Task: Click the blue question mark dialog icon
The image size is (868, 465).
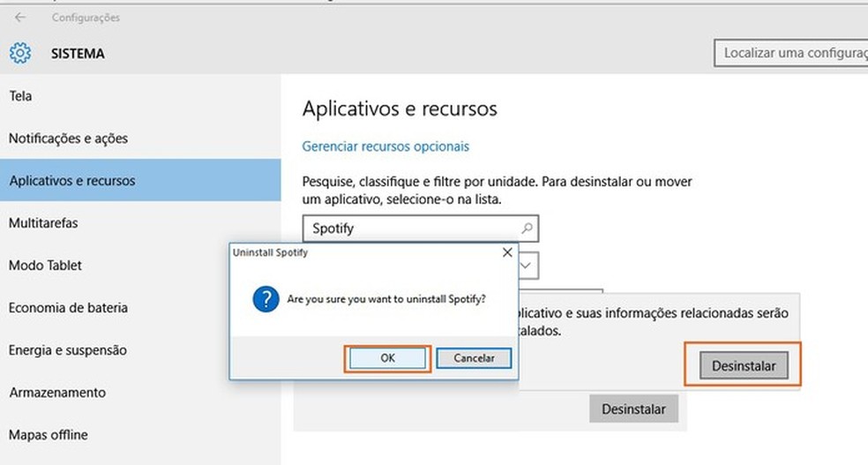Action: click(x=266, y=299)
